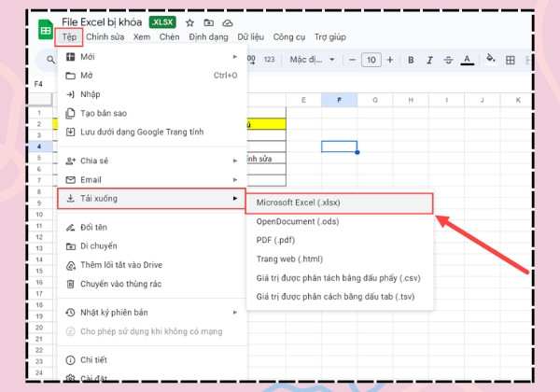Download as comma-separated values (.csv)
Screen dimensions: 560x392
tap(340, 278)
